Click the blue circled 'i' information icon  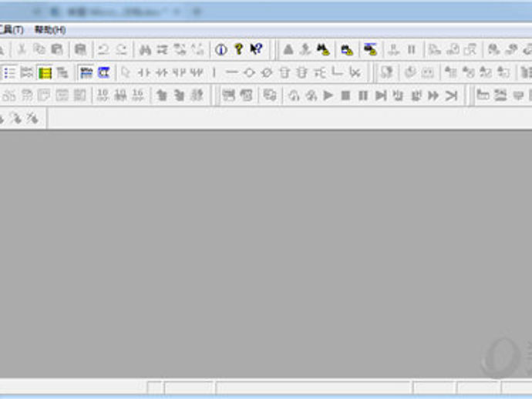coord(221,49)
